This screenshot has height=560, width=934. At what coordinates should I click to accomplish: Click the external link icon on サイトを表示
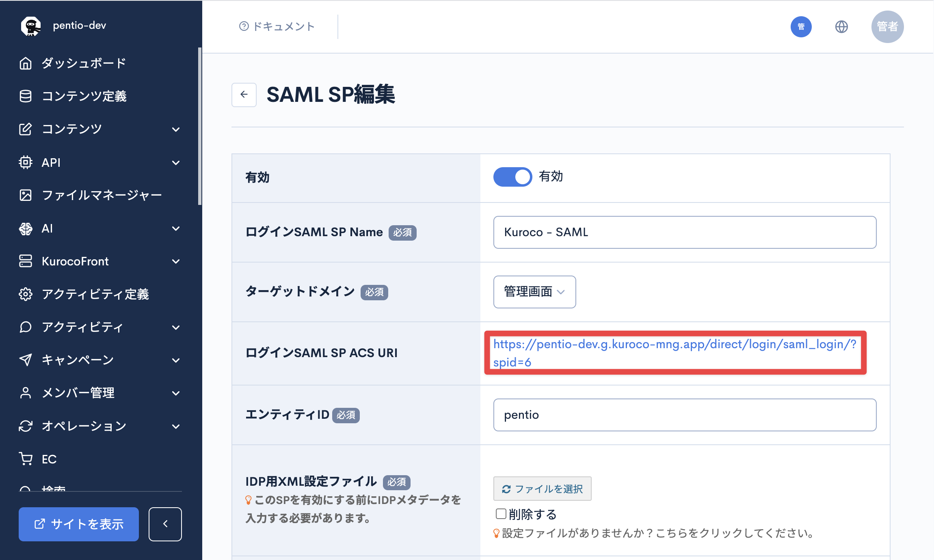[x=40, y=524]
